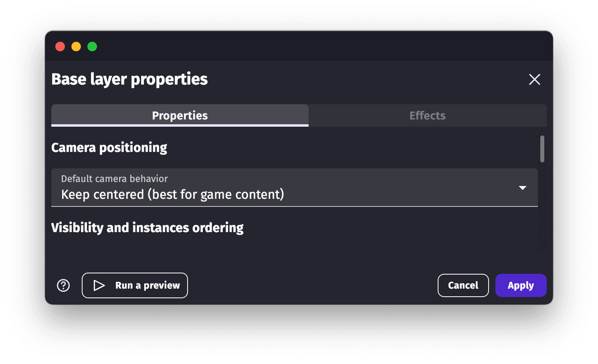Switch to the Properties tab

180,115
